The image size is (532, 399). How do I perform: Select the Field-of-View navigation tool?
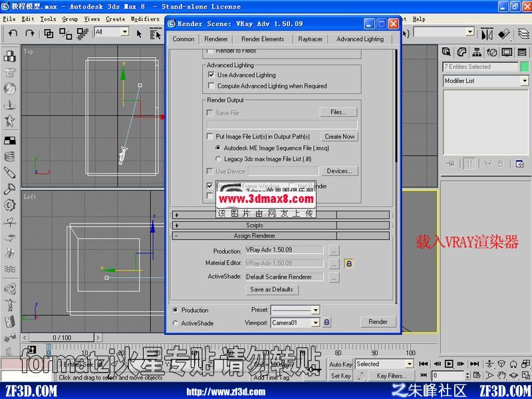489,375
